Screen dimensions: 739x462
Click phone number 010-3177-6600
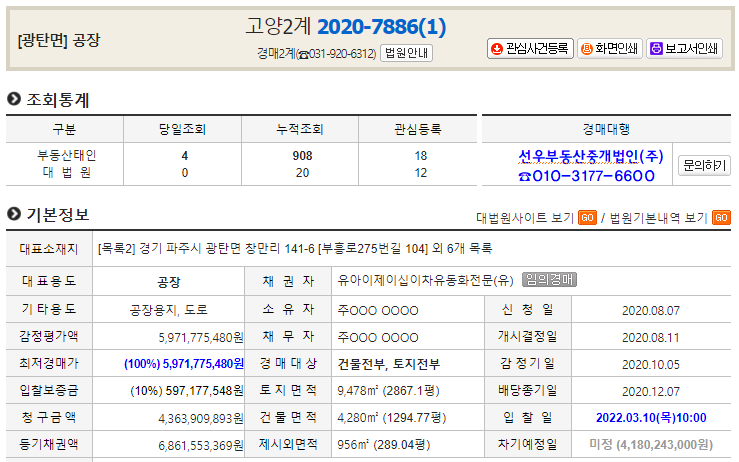586,176
